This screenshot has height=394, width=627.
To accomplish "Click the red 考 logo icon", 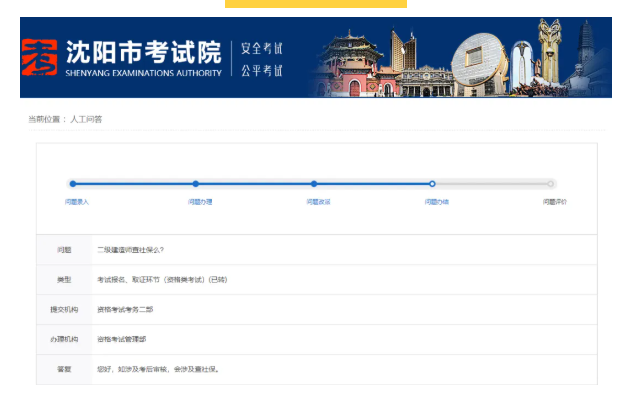I will (x=39, y=57).
